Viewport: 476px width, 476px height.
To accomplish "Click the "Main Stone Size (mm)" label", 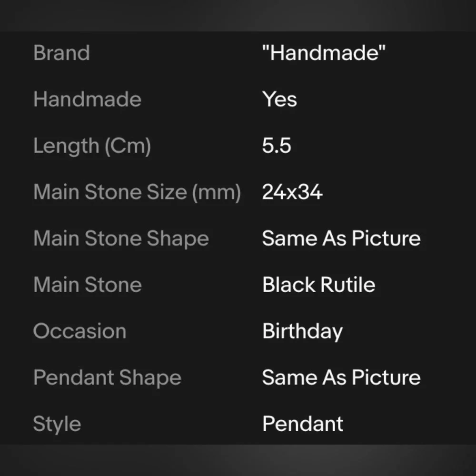I will (x=137, y=192).
